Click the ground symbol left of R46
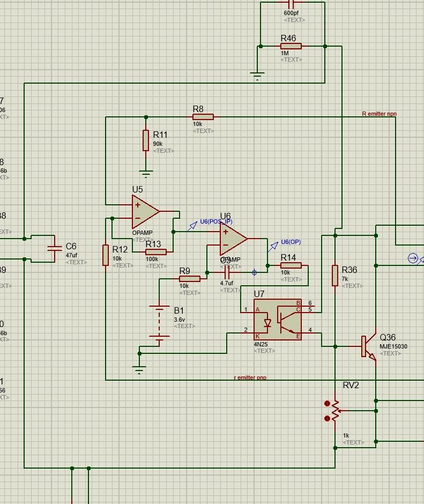 tap(257, 76)
